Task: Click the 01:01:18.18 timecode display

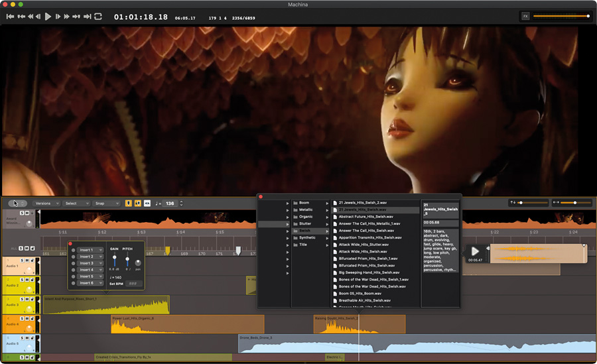Action: coord(141,17)
